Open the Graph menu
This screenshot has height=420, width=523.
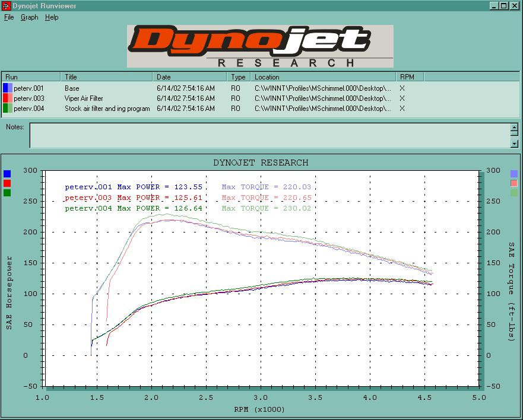(29, 17)
